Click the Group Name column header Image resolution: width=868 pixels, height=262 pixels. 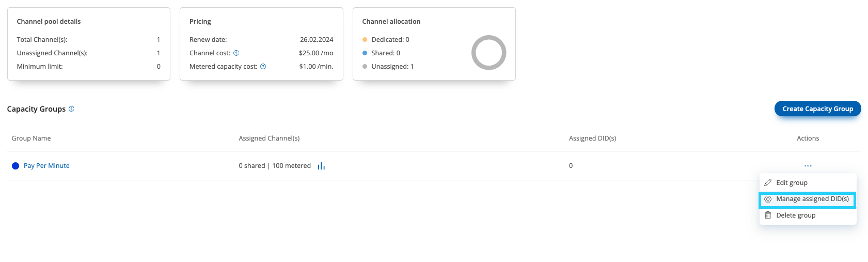31,138
